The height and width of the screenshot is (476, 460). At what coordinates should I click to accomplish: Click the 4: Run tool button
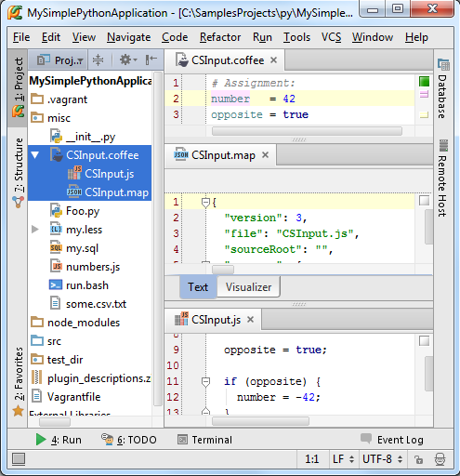click(x=59, y=440)
